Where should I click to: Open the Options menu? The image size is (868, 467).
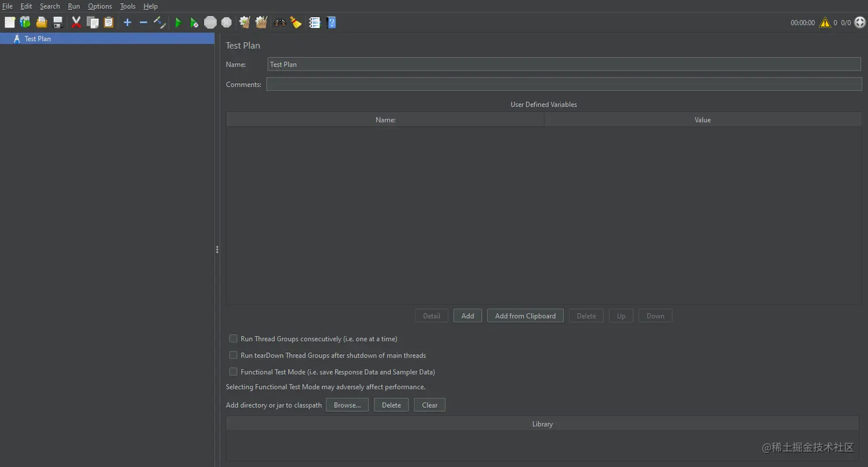point(100,6)
